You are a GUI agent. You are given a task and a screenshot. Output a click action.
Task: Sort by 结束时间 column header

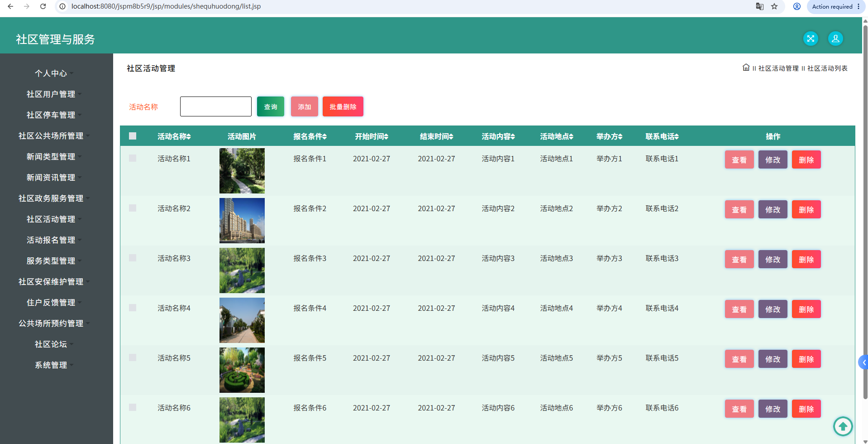pyautogui.click(x=436, y=136)
